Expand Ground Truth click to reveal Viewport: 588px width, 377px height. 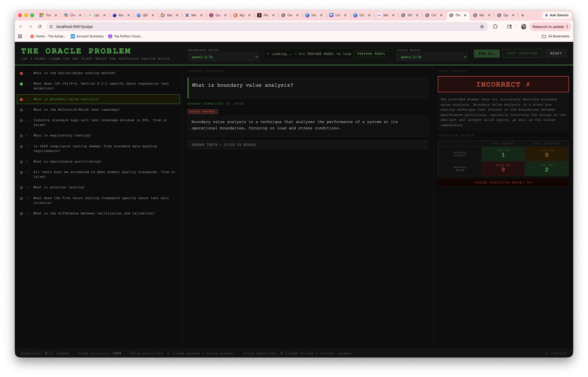308,145
